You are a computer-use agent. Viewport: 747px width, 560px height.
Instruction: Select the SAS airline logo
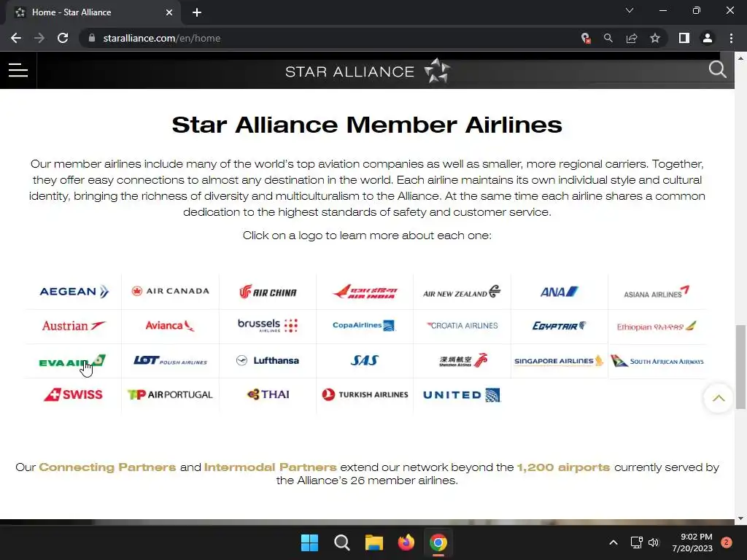click(365, 360)
